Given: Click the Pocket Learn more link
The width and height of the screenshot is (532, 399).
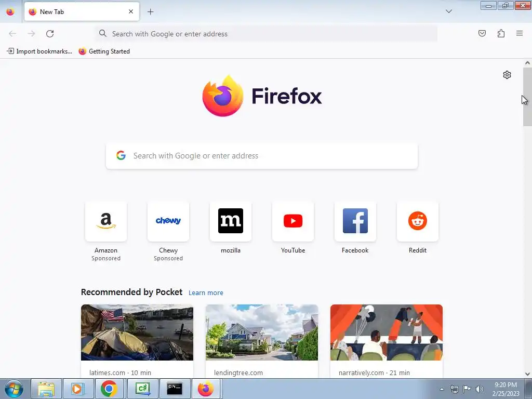Looking at the screenshot, I should click(206, 293).
